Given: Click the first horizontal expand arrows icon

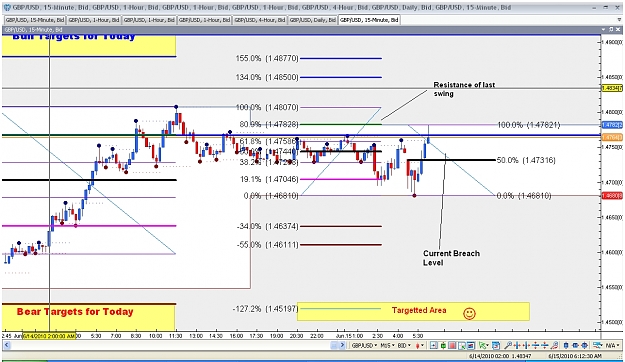Looking at the screenshot, I should point(517,345).
